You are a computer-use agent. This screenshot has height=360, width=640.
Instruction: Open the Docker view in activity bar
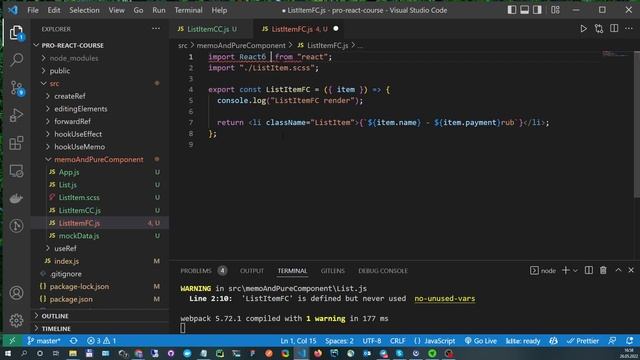click(16, 198)
